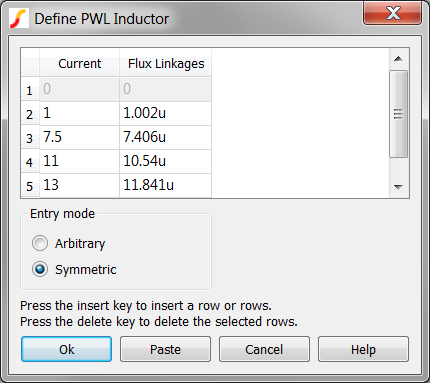This screenshot has height=383, width=430.
Task: Edit the flux cell containing 1.002u
Action: click(x=165, y=113)
